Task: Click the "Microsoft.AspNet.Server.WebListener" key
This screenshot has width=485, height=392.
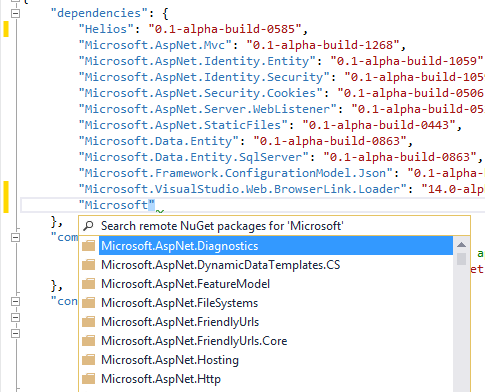Action: tap(208, 109)
